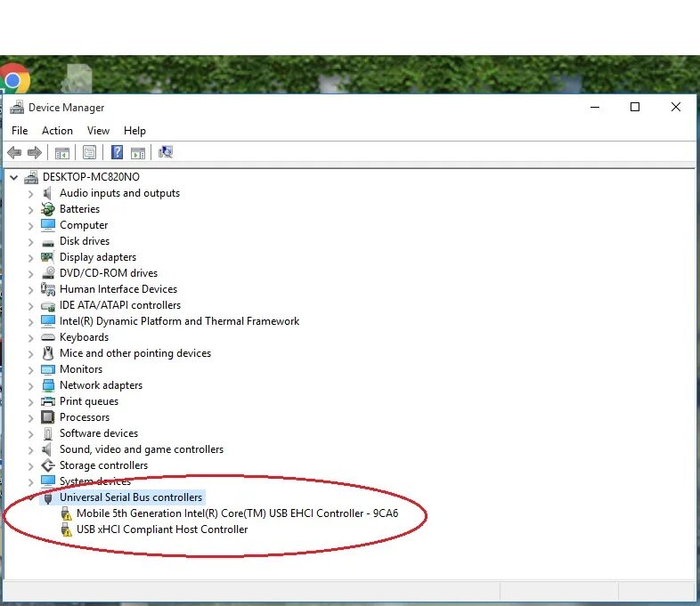Click warning icon beside USB xHCI Host Controller

point(66,529)
